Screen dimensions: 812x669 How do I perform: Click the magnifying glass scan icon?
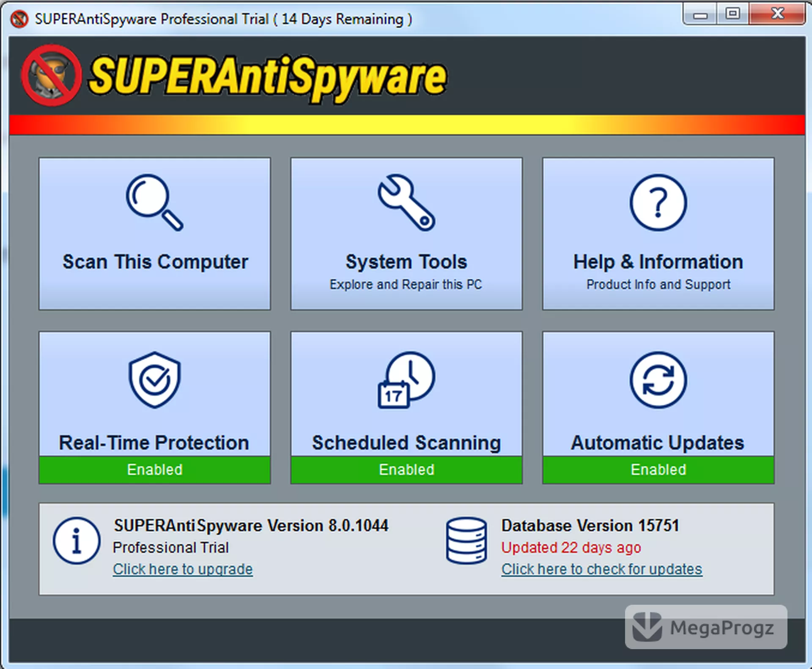point(154,202)
